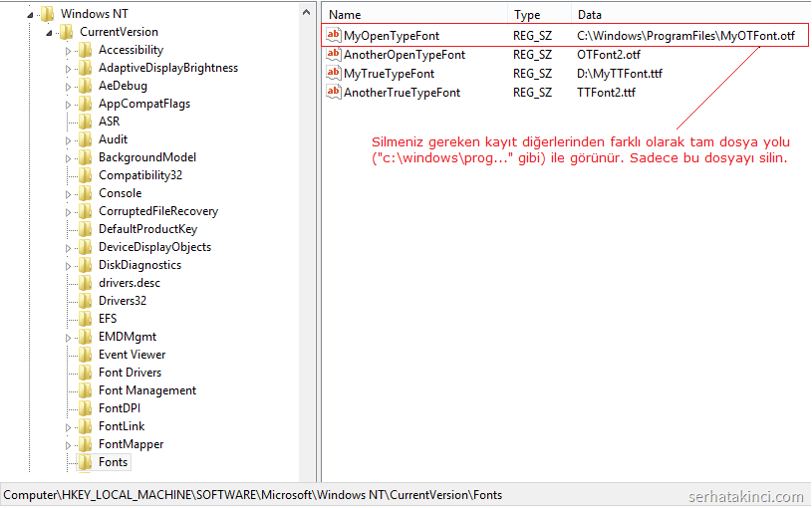Expand the CorruptedFileRecovery key
812x508 pixels.
[68, 212]
